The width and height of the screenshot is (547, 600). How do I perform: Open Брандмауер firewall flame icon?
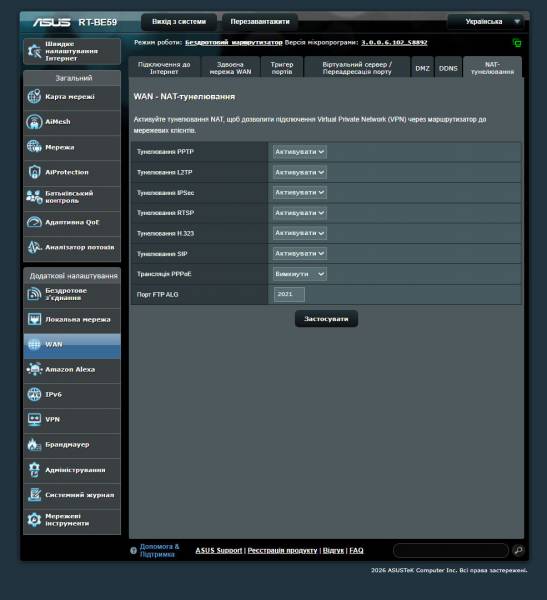click(34, 444)
